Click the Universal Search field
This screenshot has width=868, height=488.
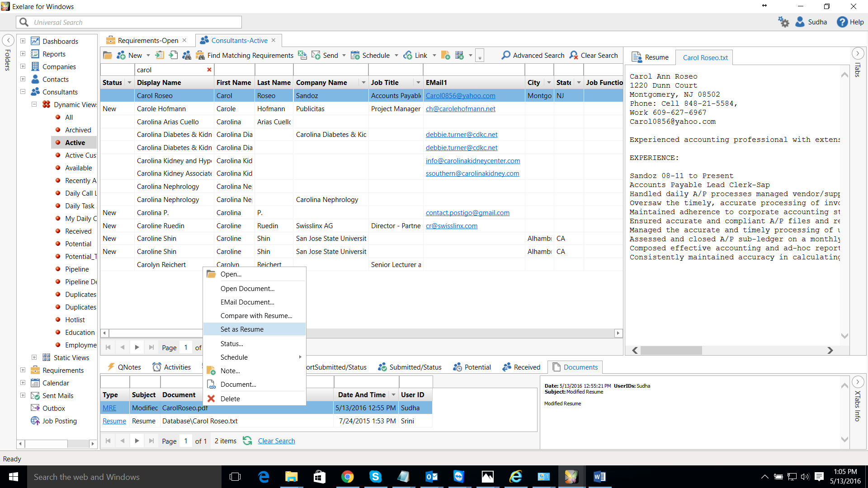129,22
